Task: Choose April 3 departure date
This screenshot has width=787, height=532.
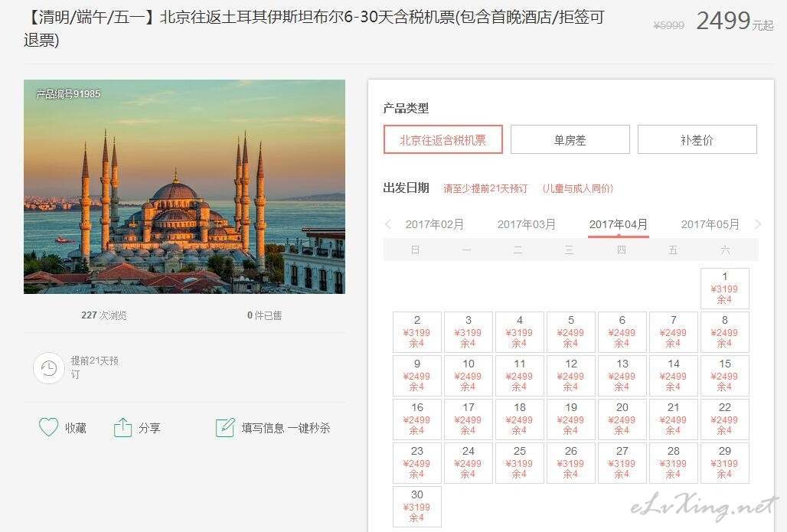Action: [x=469, y=331]
